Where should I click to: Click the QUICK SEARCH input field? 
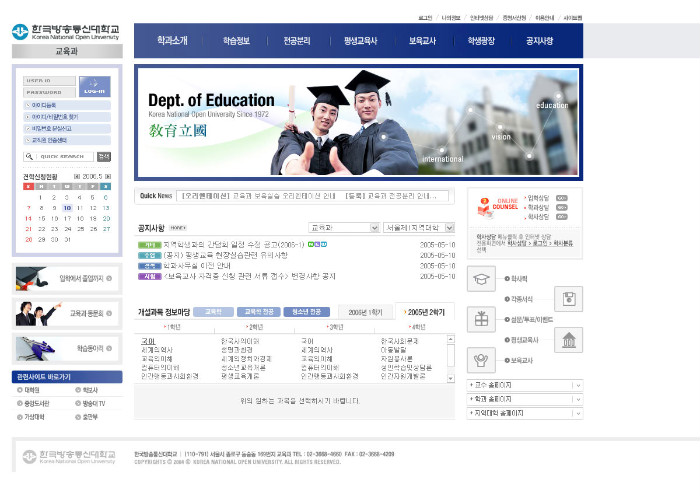coord(64,156)
